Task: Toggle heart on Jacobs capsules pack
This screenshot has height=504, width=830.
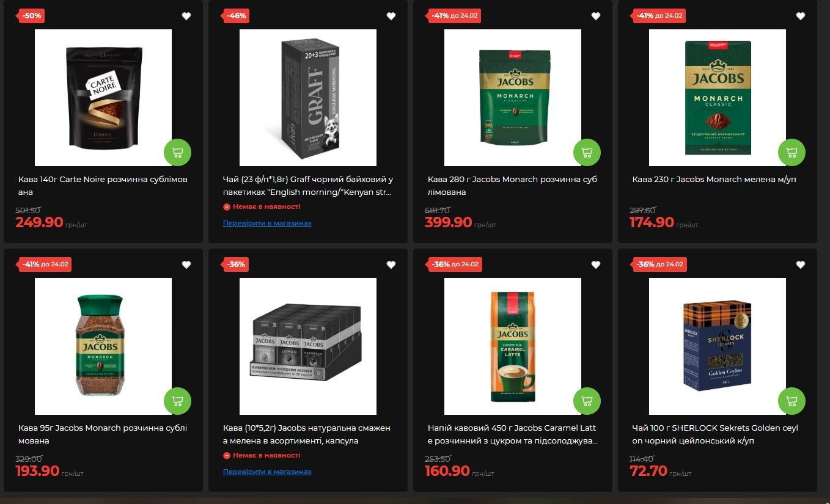Action: click(391, 265)
